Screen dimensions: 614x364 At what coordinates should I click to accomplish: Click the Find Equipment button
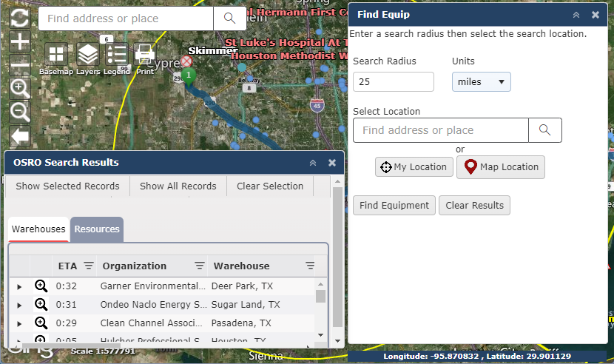click(394, 206)
